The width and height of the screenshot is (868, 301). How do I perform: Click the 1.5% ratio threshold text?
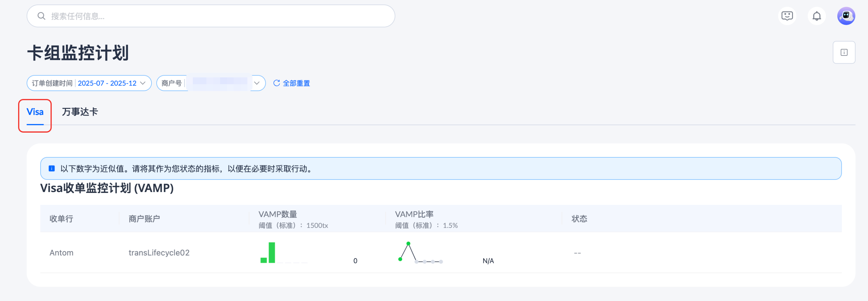click(x=450, y=225)
